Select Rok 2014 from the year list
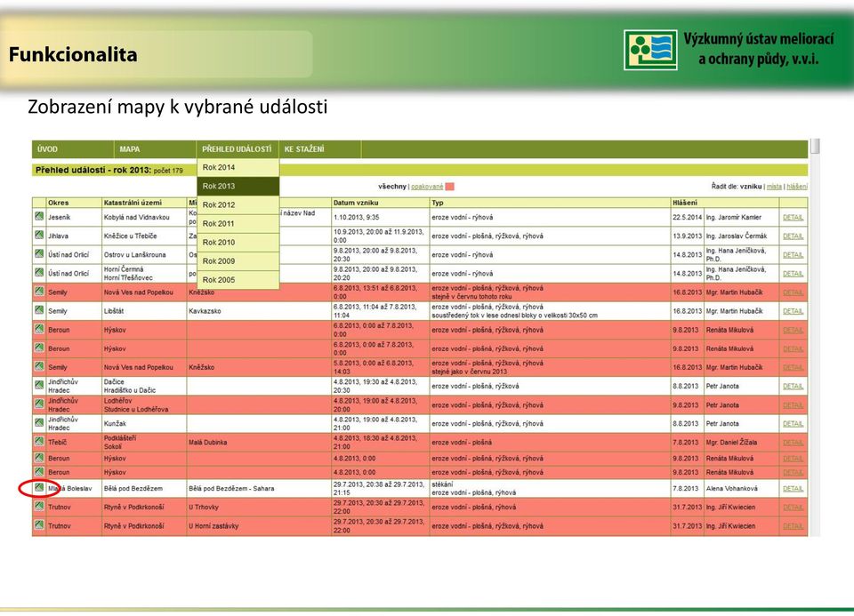The image size is (854, 616). 238,168
